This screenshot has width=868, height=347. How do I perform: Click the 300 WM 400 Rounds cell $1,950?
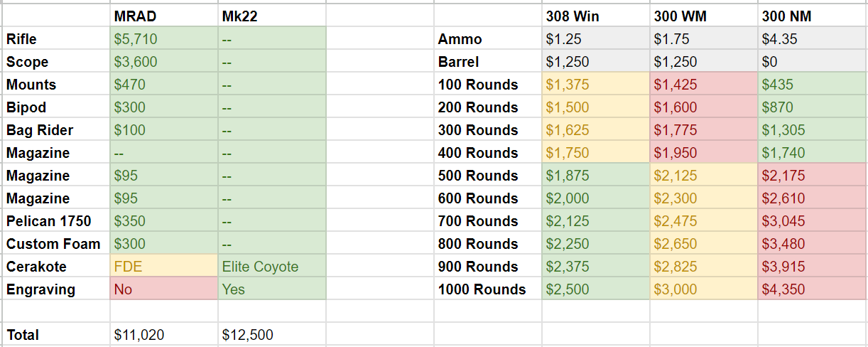pyautogui.click(x=704, y=153)
